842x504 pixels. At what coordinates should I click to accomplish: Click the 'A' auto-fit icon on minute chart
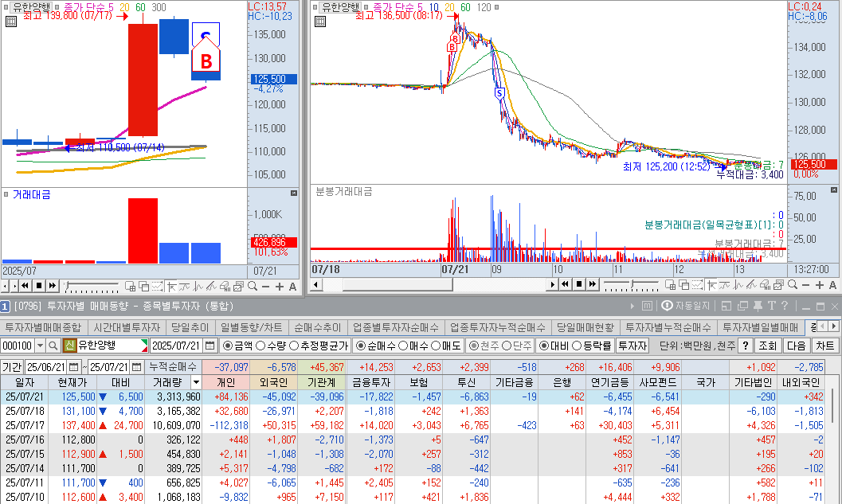coord(833,285)
